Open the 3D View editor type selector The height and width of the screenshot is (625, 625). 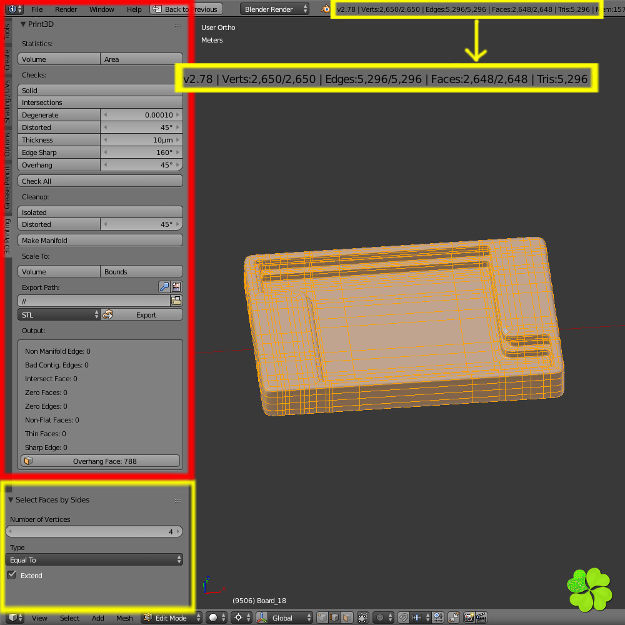point(15,617)
